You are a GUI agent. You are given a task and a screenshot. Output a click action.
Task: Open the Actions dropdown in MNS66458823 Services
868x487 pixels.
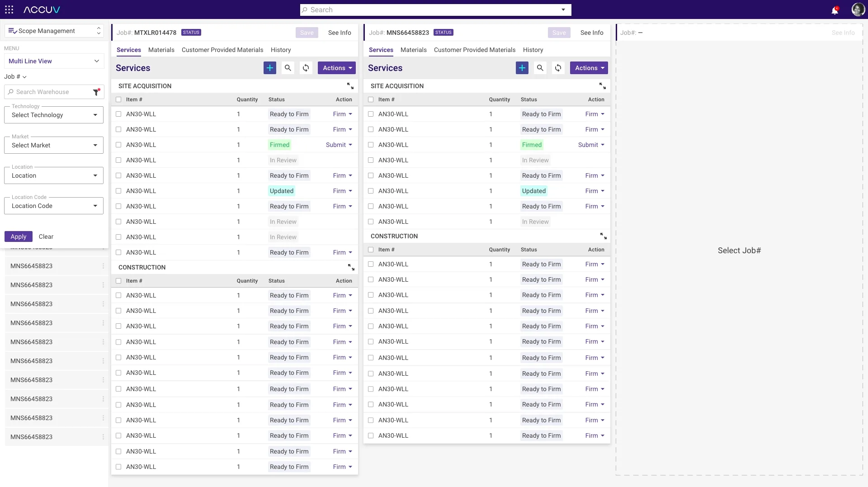pos(589,68)
